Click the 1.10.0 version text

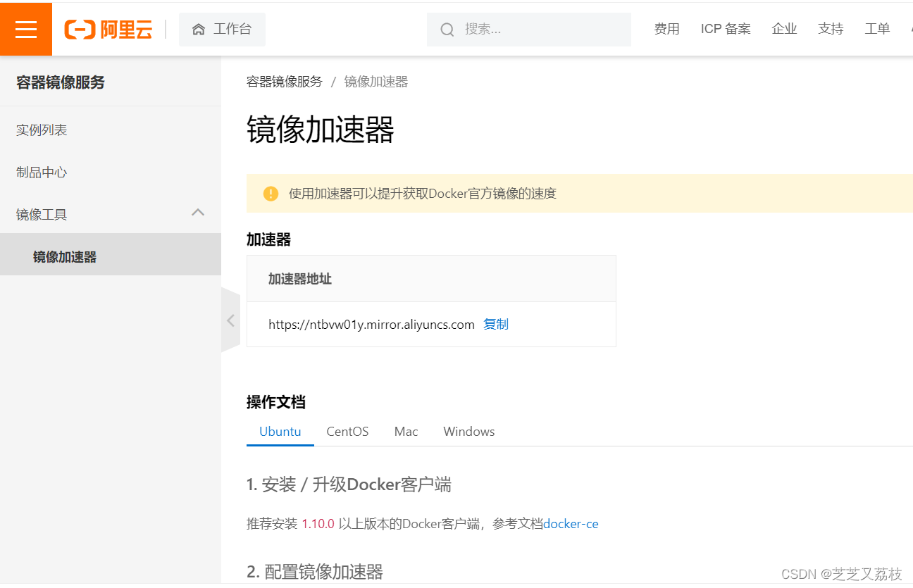click(318, 524)
